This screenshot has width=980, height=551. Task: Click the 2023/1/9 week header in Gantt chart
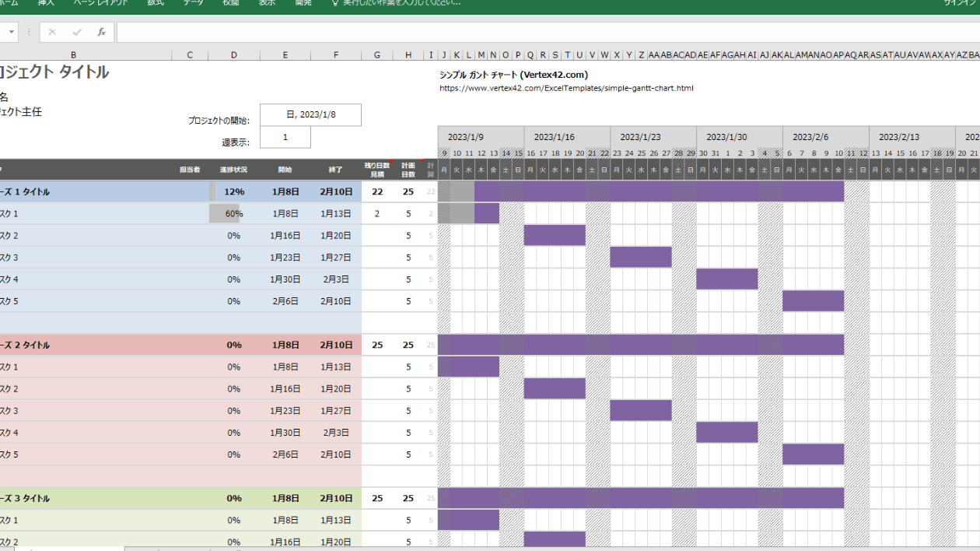pyautogui.click(x=481, y=137)
